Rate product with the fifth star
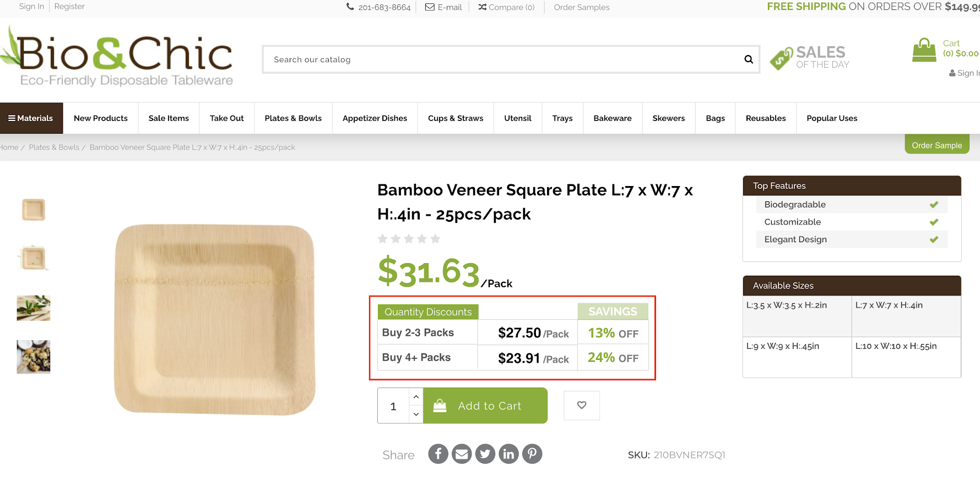 (x=435, y=239)
